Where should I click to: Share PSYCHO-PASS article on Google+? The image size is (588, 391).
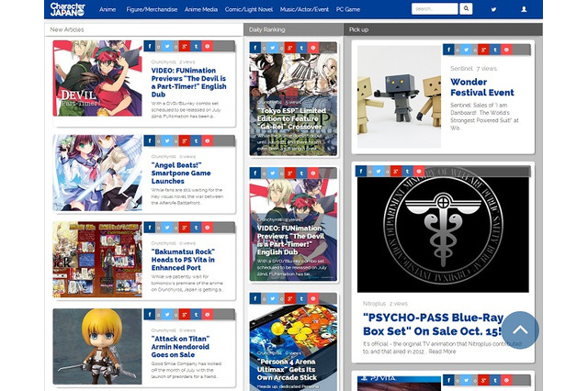point(396,171)
